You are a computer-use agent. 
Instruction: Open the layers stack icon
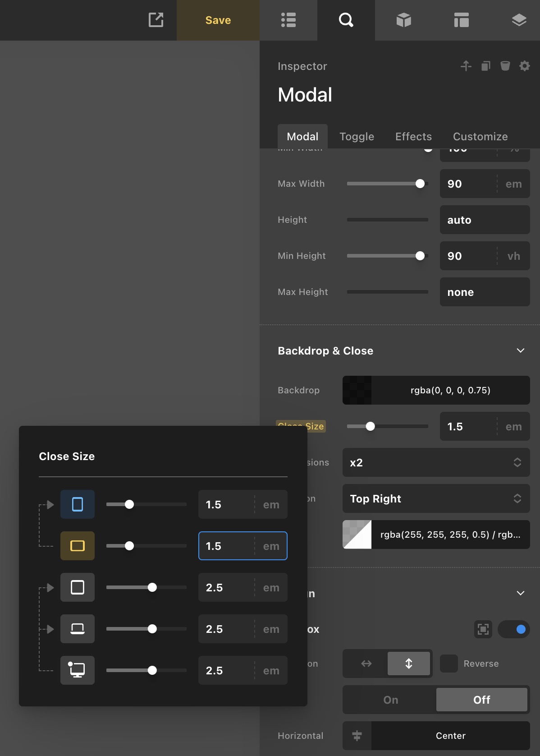pyautogui.click(x=519, y=20)
